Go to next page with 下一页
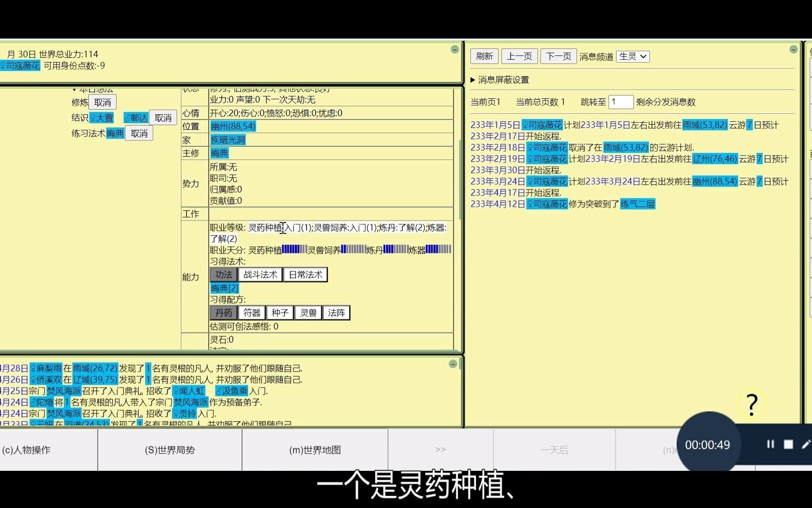The width and height of the screenshot is (812, 508). (x=559, y=56)
